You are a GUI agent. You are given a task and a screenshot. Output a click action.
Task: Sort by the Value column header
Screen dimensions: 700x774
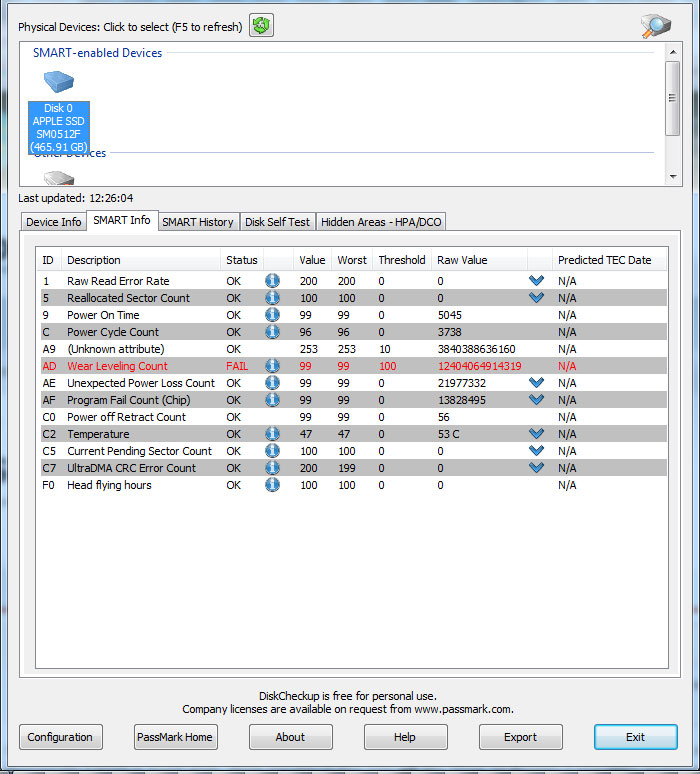coord(312,260)
